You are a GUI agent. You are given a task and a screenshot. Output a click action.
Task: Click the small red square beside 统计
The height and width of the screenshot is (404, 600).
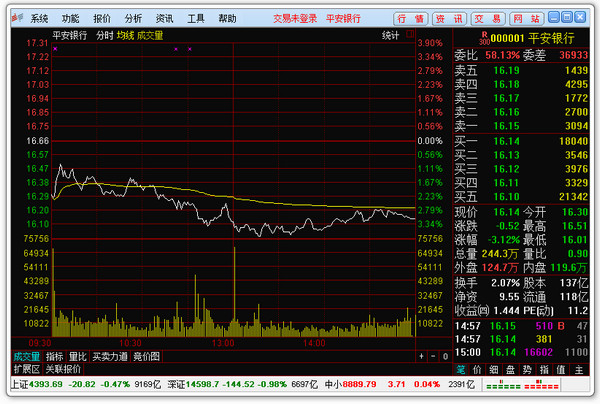[x=410, y=34]
